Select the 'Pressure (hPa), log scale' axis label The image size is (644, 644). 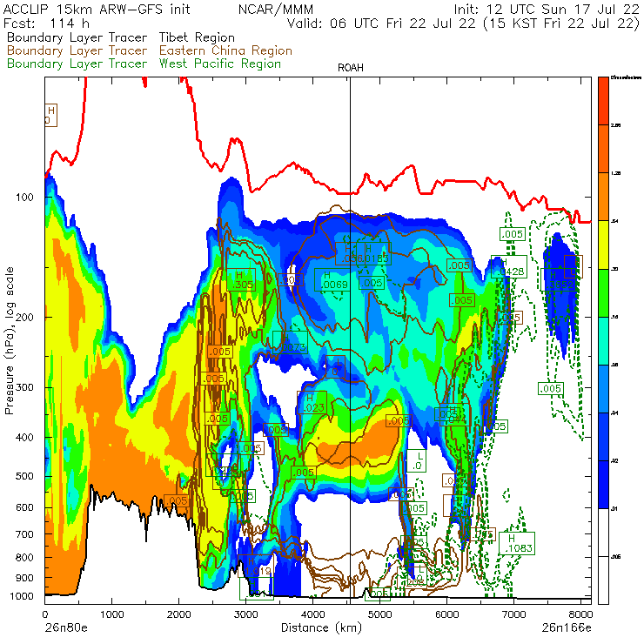click(10, 340)
